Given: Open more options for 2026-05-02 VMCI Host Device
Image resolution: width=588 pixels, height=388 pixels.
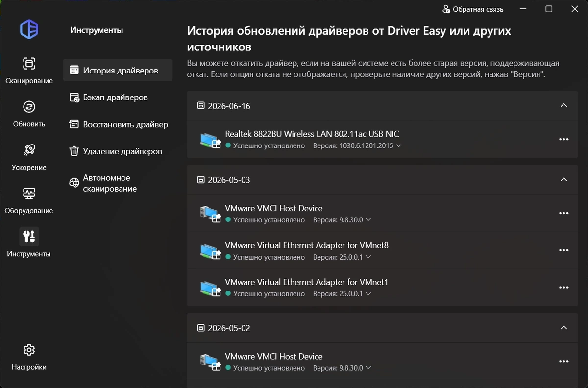Looking at the screenshot, I should click(563, 361).
